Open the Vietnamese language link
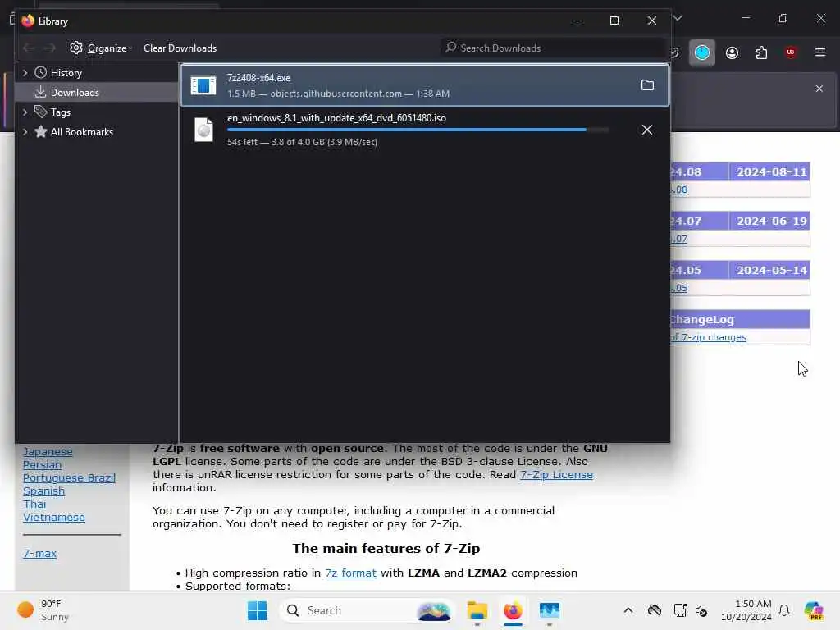The height and width of the screenshot is (630, 840). [53, 518]
